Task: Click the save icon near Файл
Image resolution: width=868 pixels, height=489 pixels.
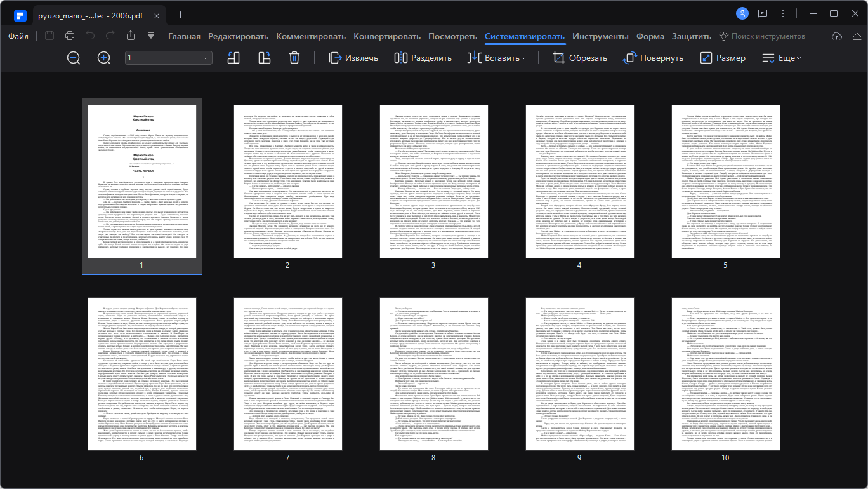Action: point(49,36)
